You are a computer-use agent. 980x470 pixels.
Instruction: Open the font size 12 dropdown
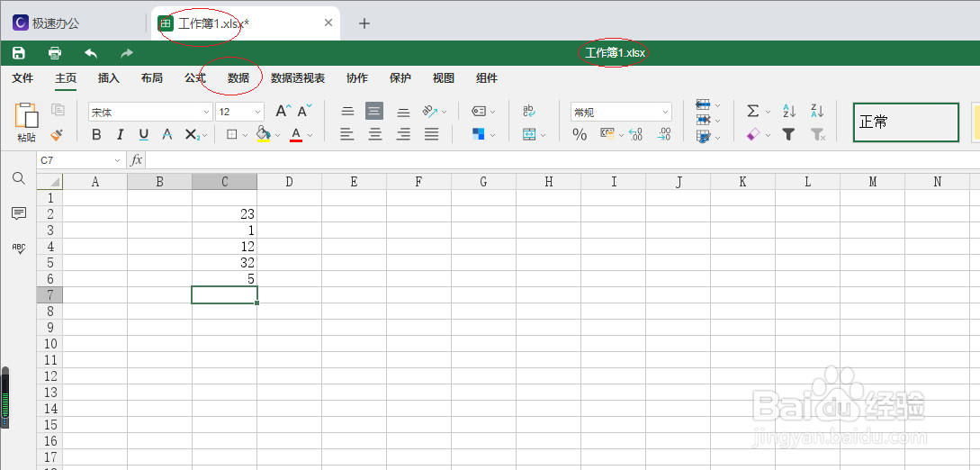240,112
